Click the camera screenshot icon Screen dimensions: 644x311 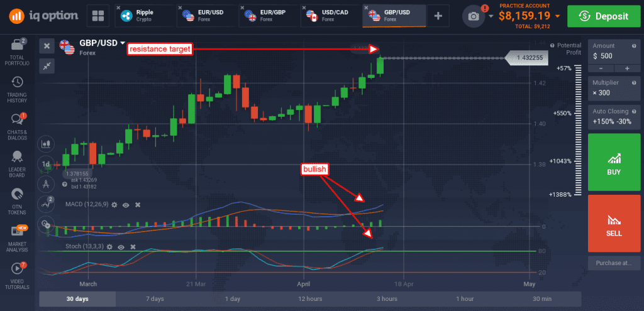point(474,16)
